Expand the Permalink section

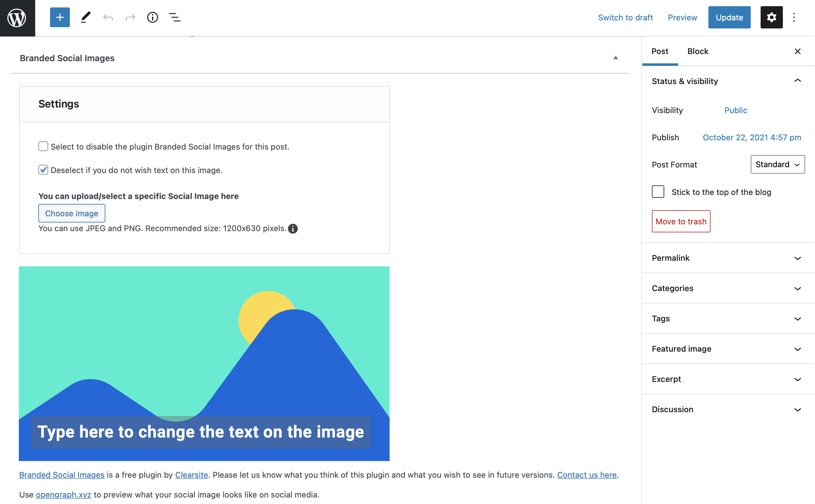(728, 258)
